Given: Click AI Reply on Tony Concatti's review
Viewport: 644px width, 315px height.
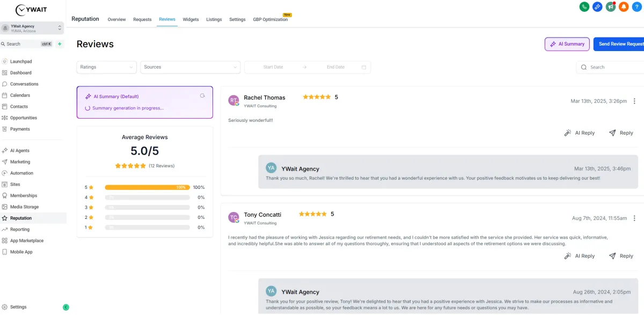Looking at the screenshot, I should coord(580,256).
